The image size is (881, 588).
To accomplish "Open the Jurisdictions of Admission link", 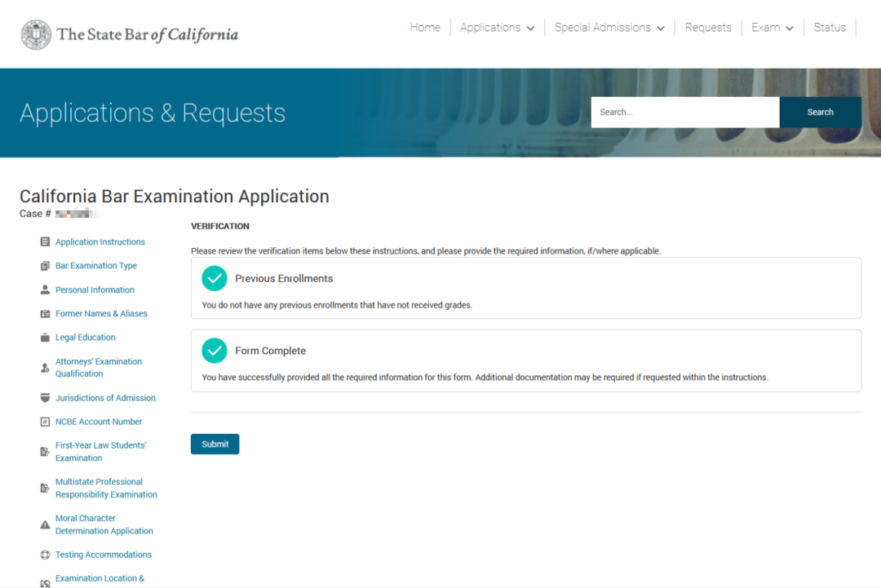I will click(x=105, y=398).
